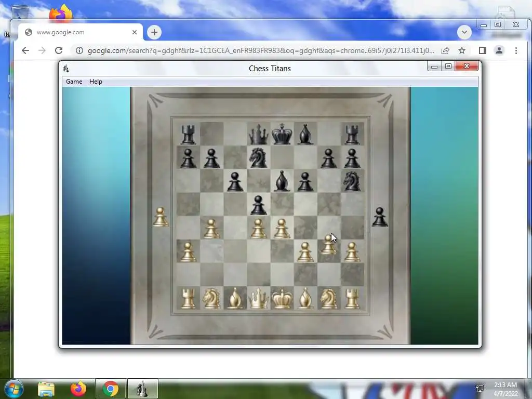Select the black rook on a8 corner
This screenshot has height=399, width=532.
[188, 135]
